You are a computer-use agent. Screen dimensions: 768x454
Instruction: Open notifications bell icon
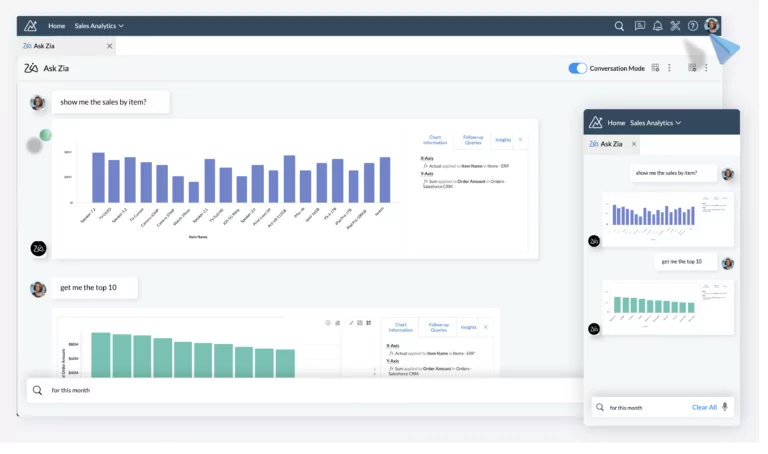click(x=657, y=26)
